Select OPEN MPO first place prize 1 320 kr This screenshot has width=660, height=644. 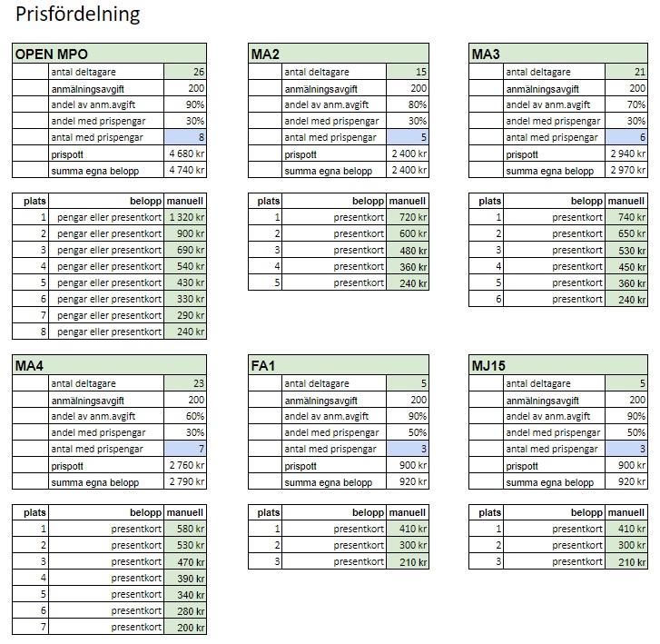click(185, 217)
